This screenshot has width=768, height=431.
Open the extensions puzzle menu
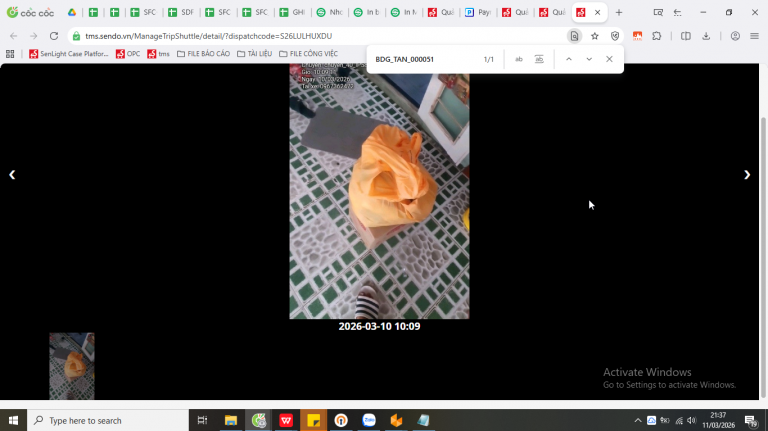point(657,36)
